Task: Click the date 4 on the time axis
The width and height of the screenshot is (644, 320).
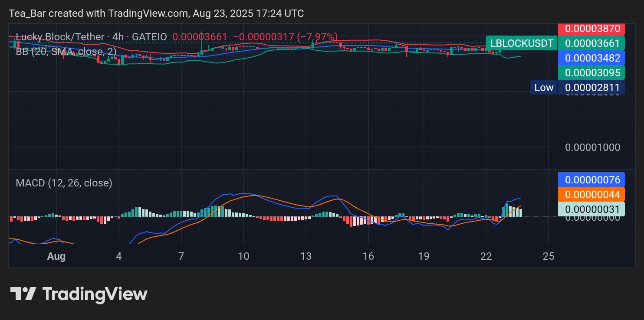Action: (x=118, y=256)
